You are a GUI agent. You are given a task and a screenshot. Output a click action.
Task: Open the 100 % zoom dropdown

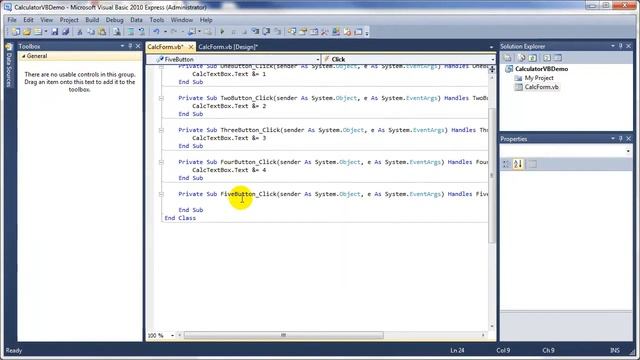tap(172, 336)
